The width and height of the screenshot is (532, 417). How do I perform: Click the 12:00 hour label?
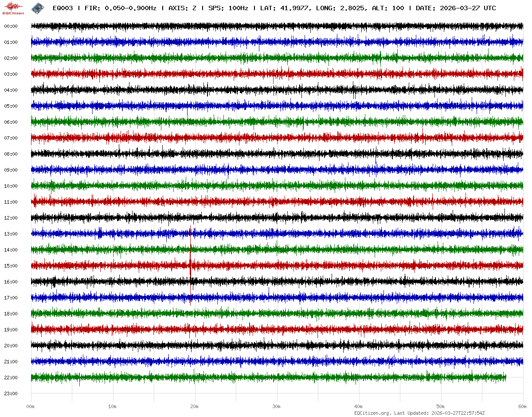11,218
